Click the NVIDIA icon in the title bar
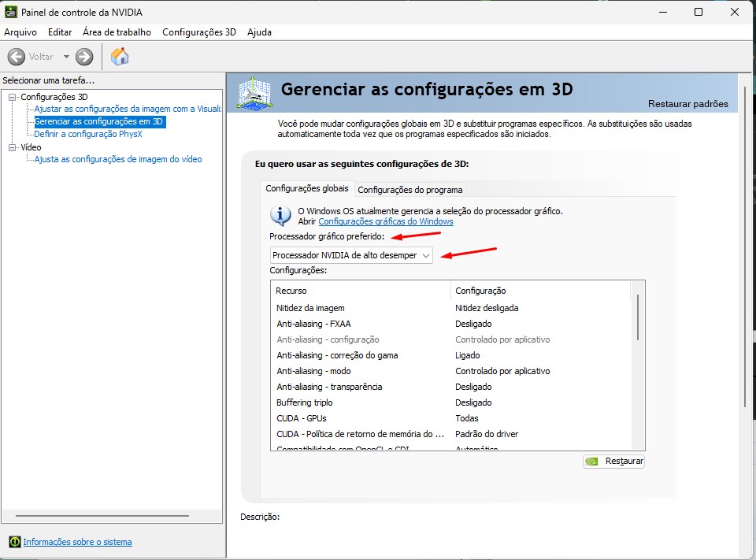 coord(10,11)
